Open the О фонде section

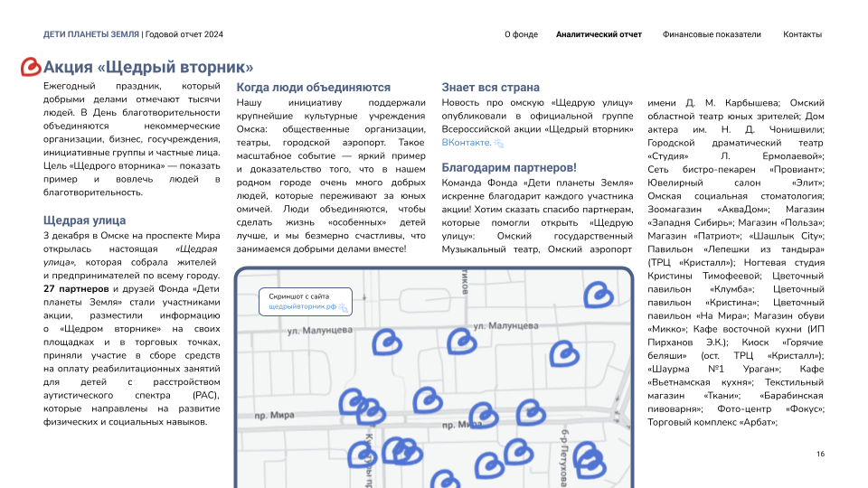coord(521,34)
